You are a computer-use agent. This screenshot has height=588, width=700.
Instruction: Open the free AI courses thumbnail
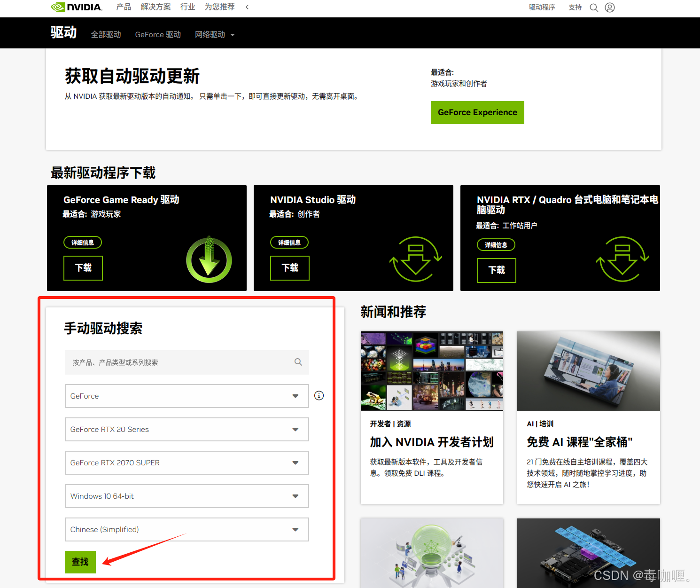589,371
